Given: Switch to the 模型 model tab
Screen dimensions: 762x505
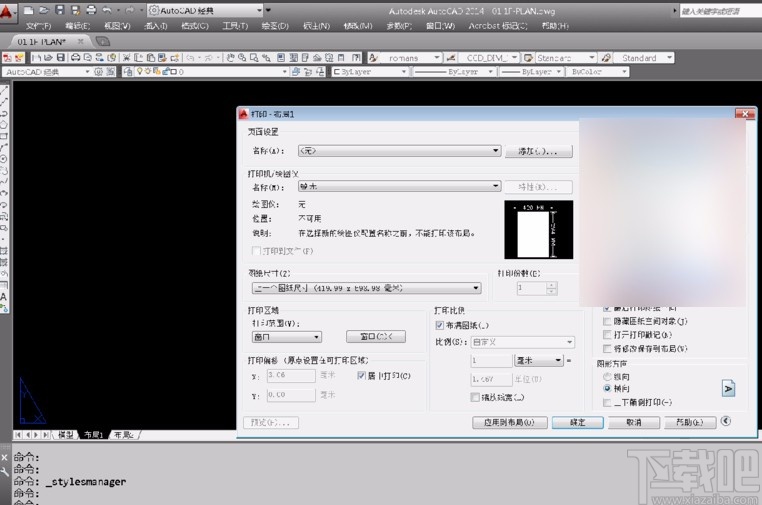Looking at the screenshot, I should click(66, 435).
